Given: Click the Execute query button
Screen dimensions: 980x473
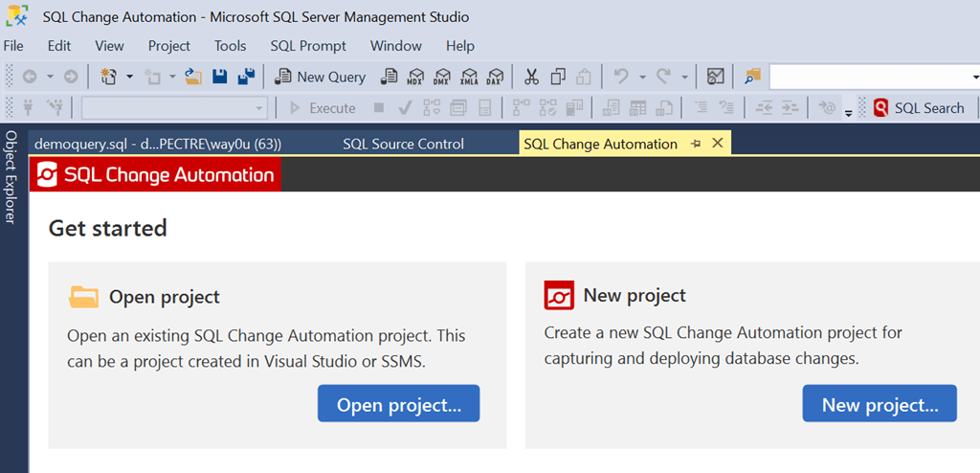Looking at the screenshot, I should [x=323, y=108].
